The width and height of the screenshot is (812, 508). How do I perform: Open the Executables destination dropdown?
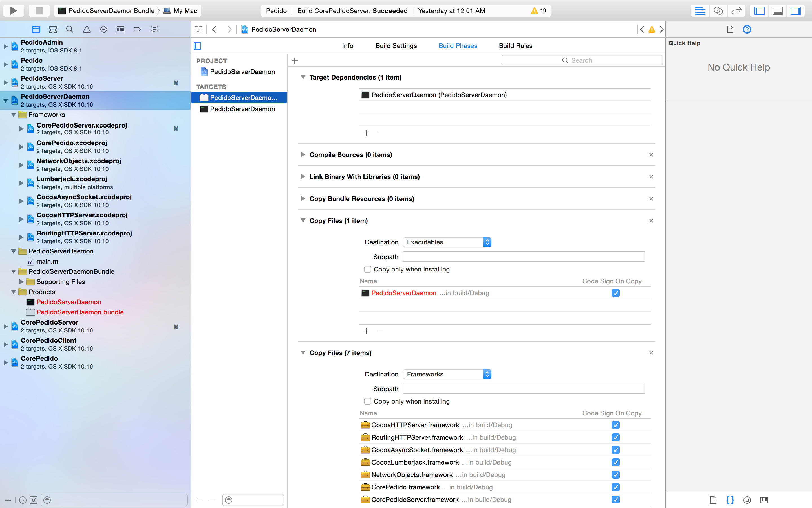pos(447,242)
